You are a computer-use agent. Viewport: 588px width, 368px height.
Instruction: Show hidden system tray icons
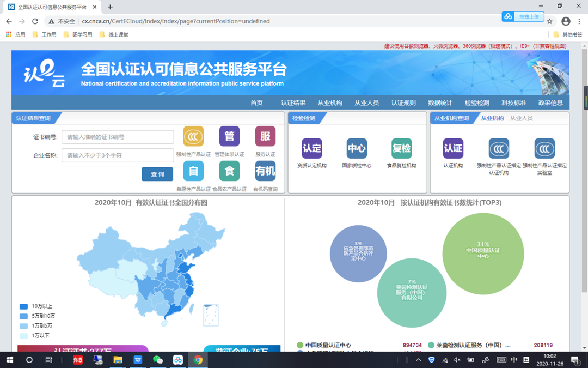[x=419, y=360]
